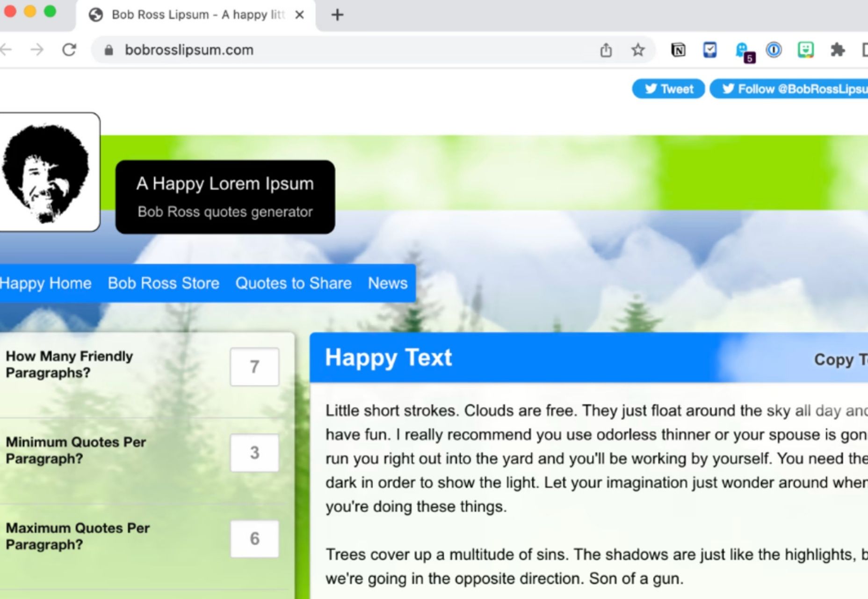This screenshot has height=599, width=868.
Task: Open the Happy Home menu item
Action: (x=45, y=283)
